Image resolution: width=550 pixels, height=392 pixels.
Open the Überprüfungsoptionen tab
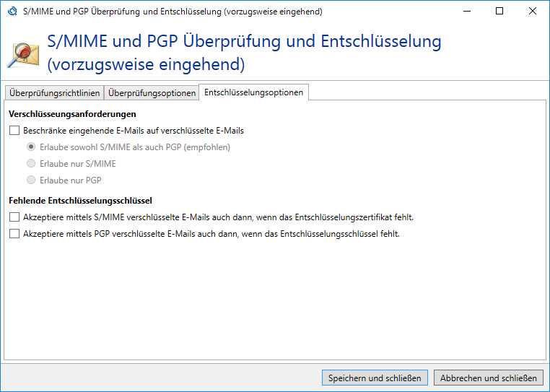click(x=152, y=93)
